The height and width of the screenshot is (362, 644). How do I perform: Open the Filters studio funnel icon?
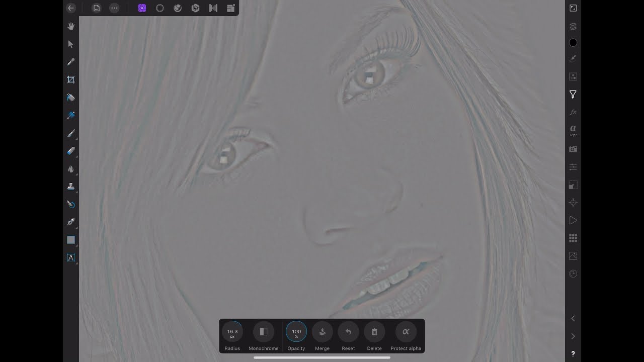(573, 95)
